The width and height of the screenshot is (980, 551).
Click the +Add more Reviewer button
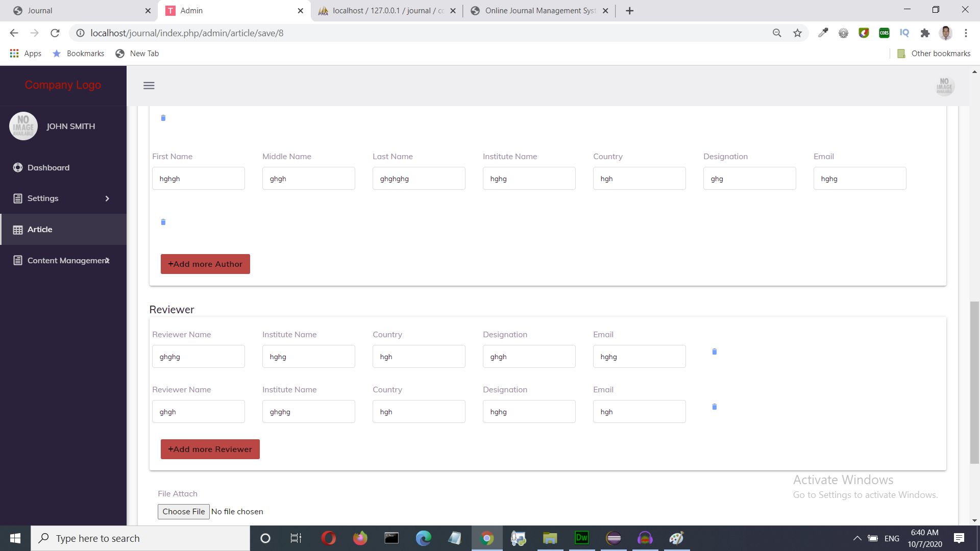coord(210,449)
